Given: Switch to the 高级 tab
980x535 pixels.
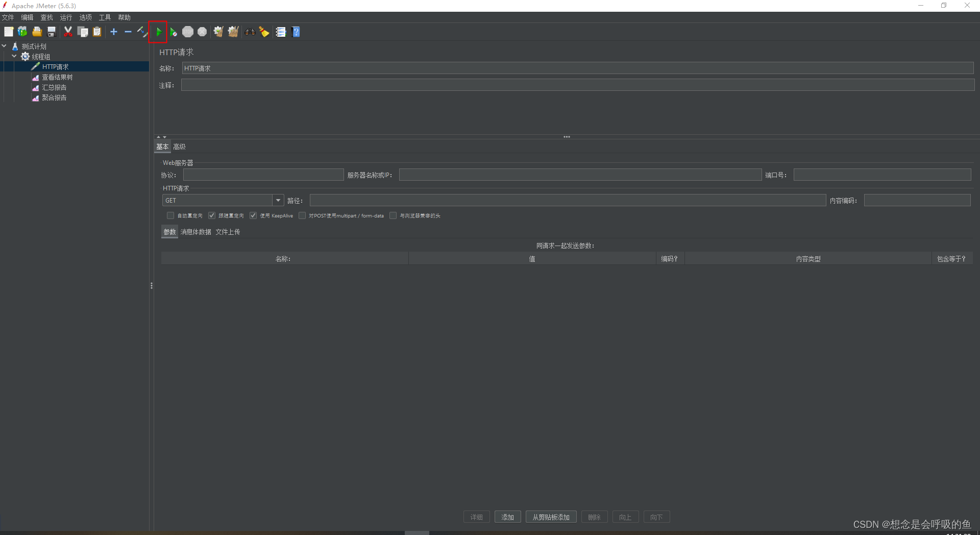Looking at the screenshot, I should (x=179, y=147).
